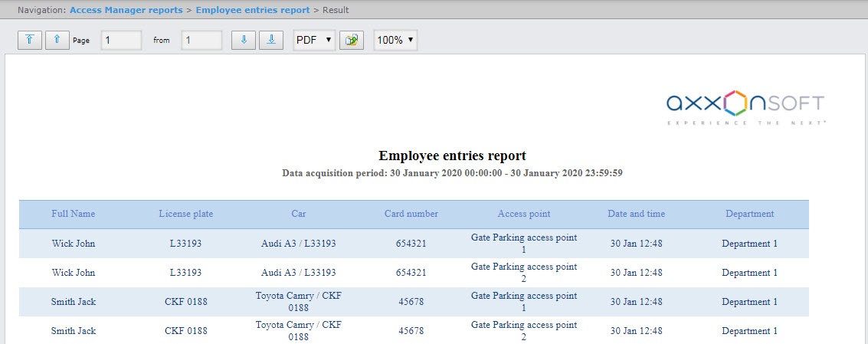Go to the next page using down arrow

[244, 40]
